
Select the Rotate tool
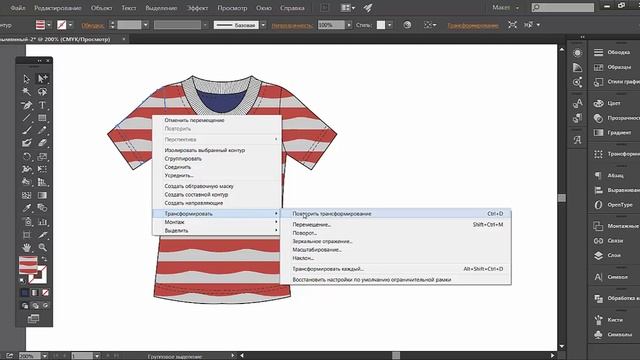[27, 156]
